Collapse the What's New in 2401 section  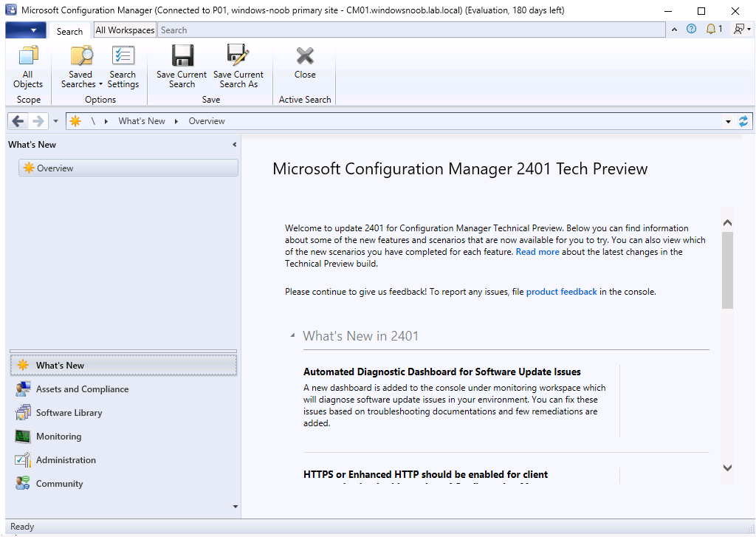click(x=292, y=335)
